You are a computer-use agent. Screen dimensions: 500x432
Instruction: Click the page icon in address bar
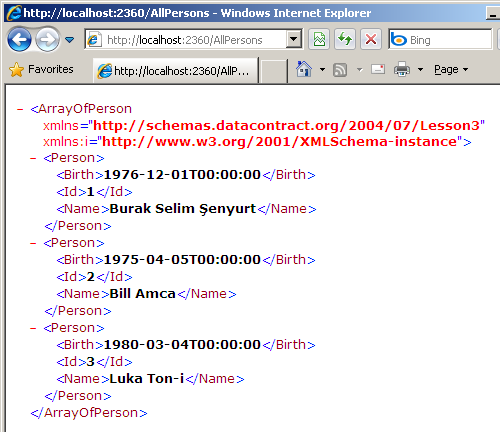[94, 40]
